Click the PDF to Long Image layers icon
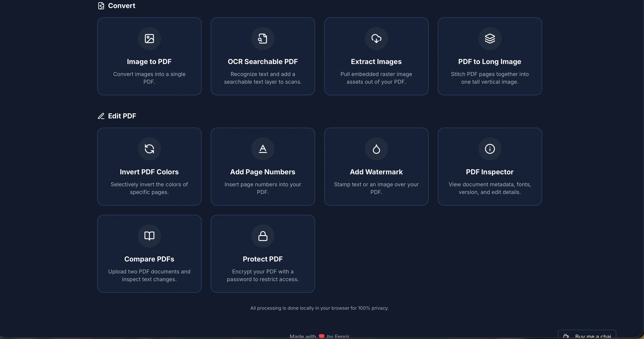The image size is (644, 339). [490, 39]
